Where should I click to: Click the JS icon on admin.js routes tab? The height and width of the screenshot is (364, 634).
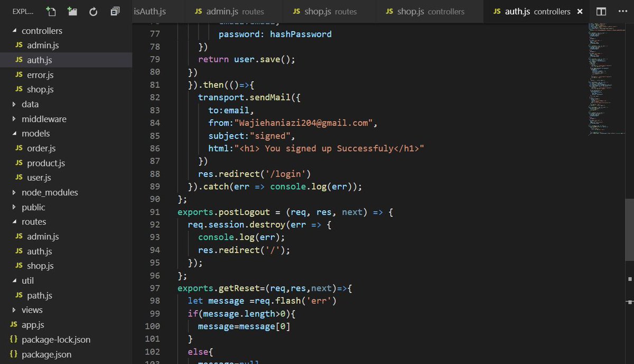(x=199, y=11)
